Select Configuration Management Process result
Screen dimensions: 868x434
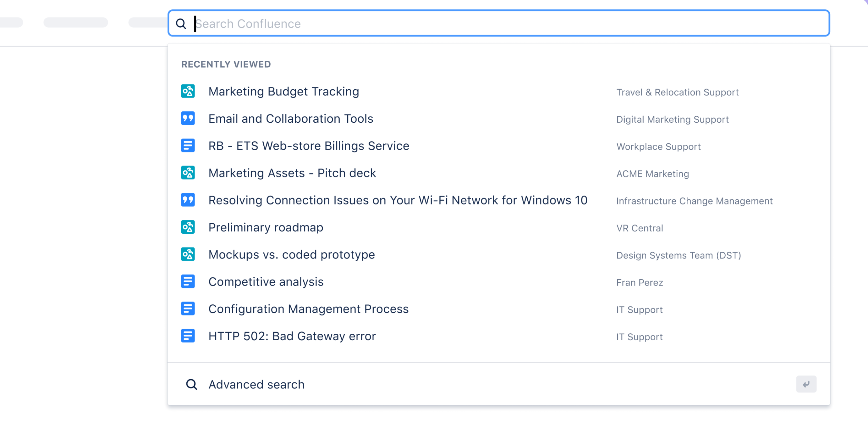click(x=308, y=309)
